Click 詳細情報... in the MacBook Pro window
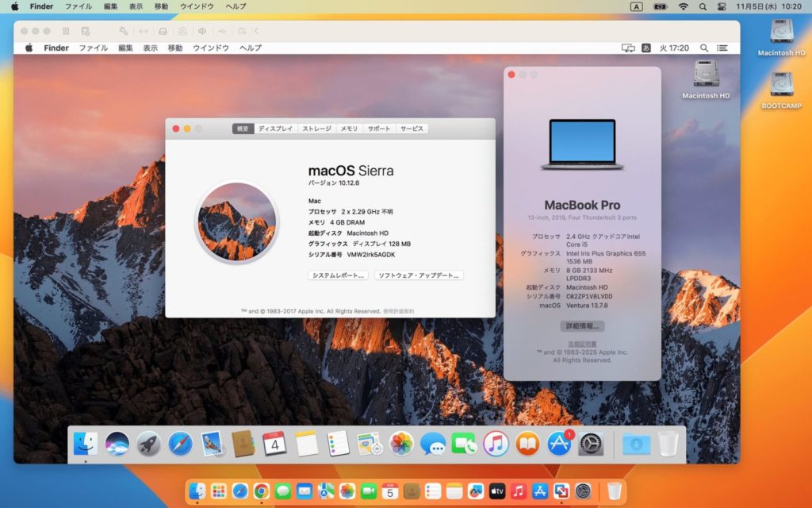This screenshot has height=508, width=812. 582,326
